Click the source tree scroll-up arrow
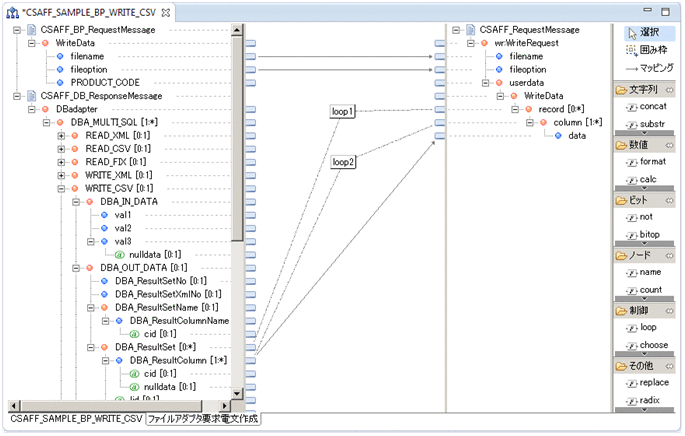Viewport: 685px width, 436px height. pyautogui.click(x=237, y=30)
